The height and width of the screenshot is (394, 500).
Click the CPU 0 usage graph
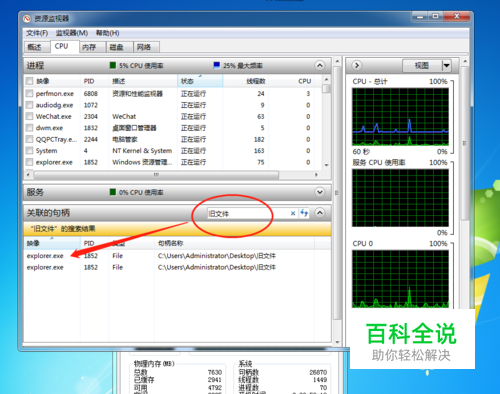tap(400, 279)
